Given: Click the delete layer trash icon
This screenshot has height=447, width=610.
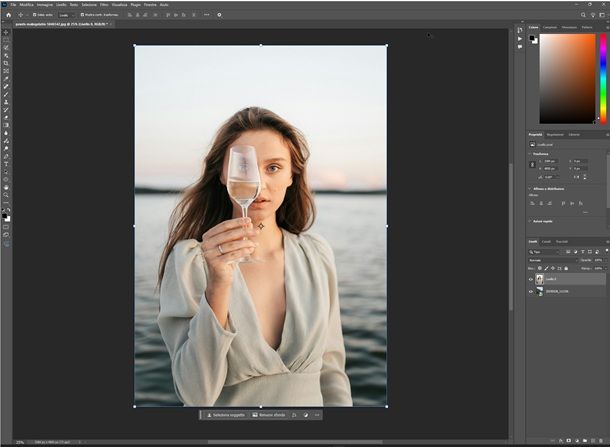Looking at the screenshot, I should [x=601, y=440].
